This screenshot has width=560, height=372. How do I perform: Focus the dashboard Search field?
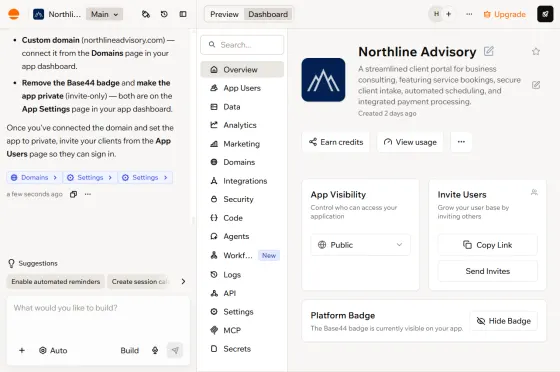(x=242, y=45)
